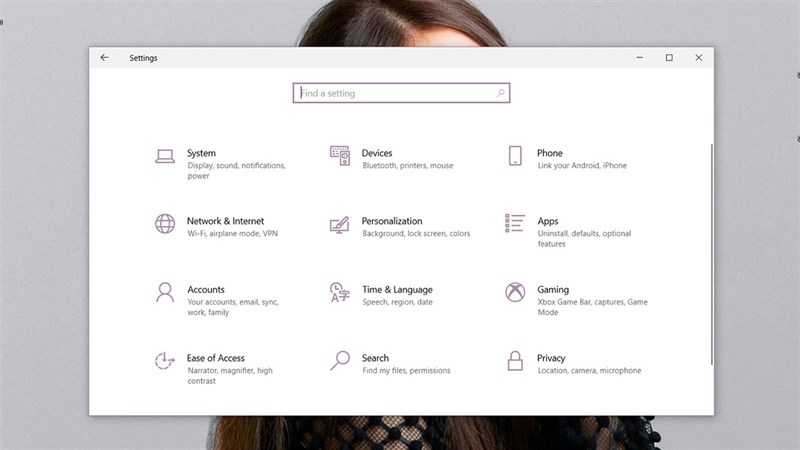Viewport: 800px width, 450px height.
Task: Click 'Bluetooth, printers, mouse' description
Action: pyautogui.click(x=408, y=165)
